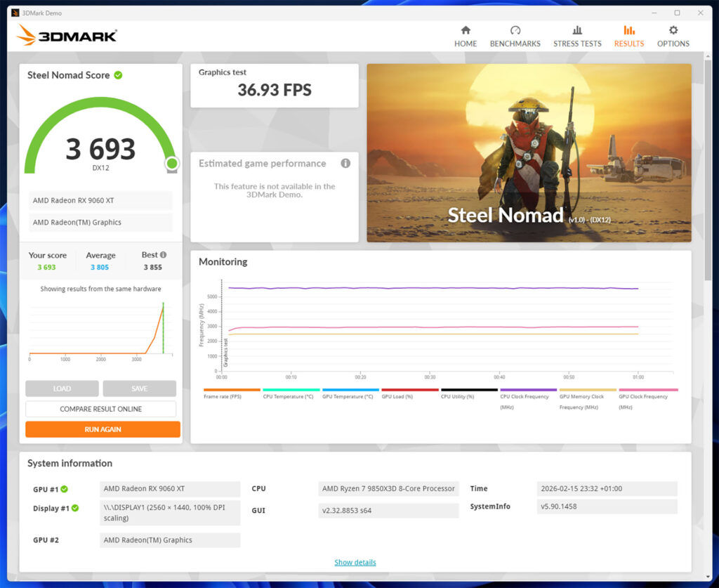This screenshot has width=719, height=588.
Task: Click the Steel Nomad benchmark artwork
Action: click(x=528, y=153)
